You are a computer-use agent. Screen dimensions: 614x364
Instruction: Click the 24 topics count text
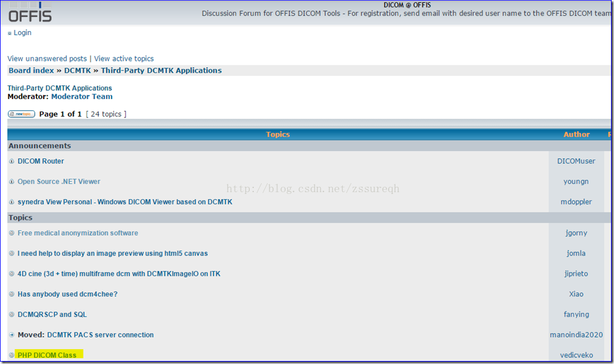pyautogui.click(x=106, y=114)
